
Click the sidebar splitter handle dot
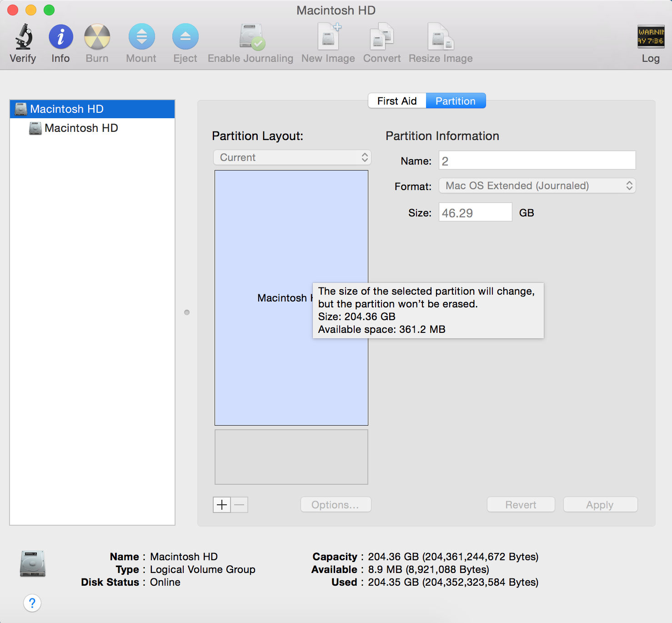(187, 312)
